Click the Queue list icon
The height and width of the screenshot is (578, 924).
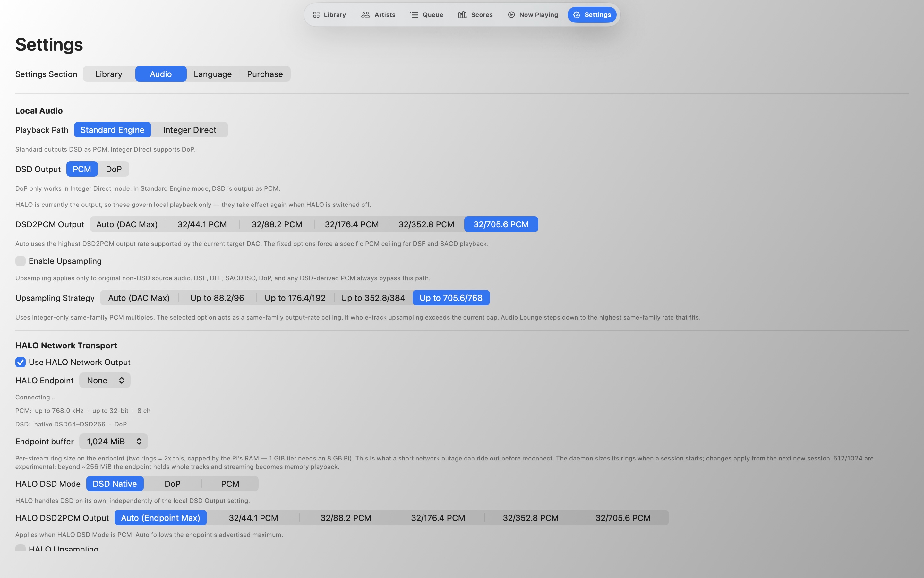click(414, 15)
